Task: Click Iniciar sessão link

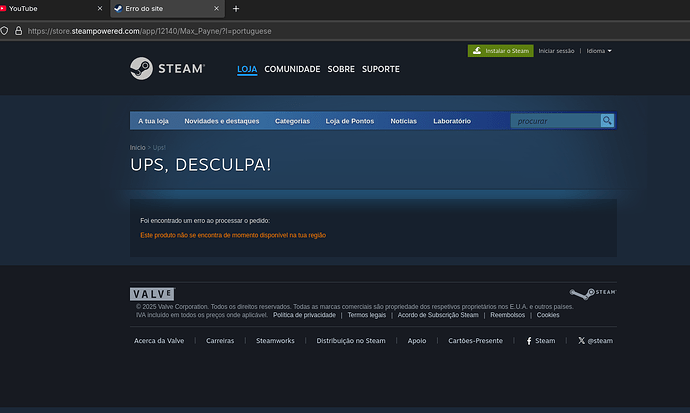Action: point(556,51)
